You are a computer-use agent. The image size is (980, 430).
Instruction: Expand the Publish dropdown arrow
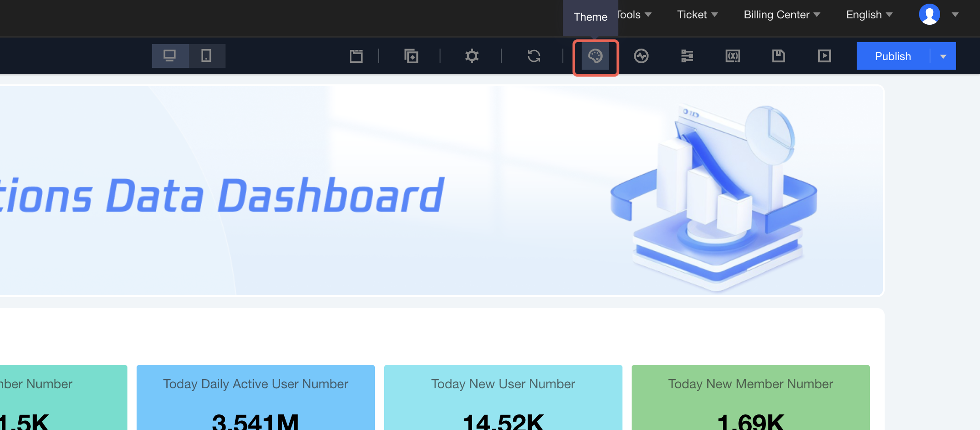point(943,56)
